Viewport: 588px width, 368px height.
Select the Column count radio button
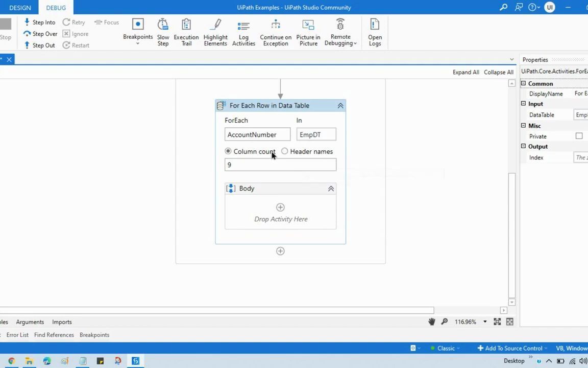(228, 151)
